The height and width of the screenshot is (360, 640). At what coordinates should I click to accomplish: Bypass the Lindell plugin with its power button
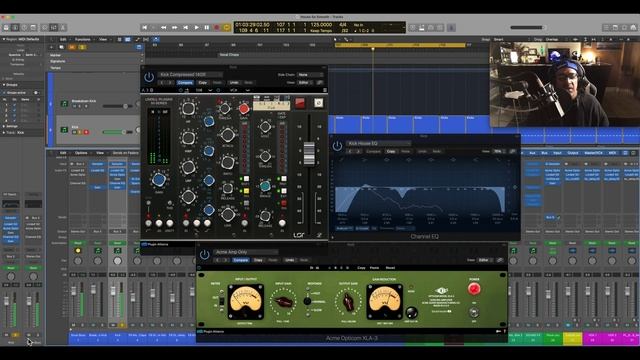149,77
